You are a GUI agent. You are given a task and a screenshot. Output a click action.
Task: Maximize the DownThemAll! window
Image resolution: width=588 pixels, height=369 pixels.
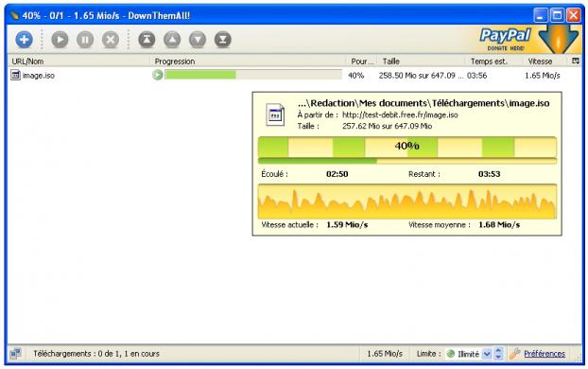557,16
